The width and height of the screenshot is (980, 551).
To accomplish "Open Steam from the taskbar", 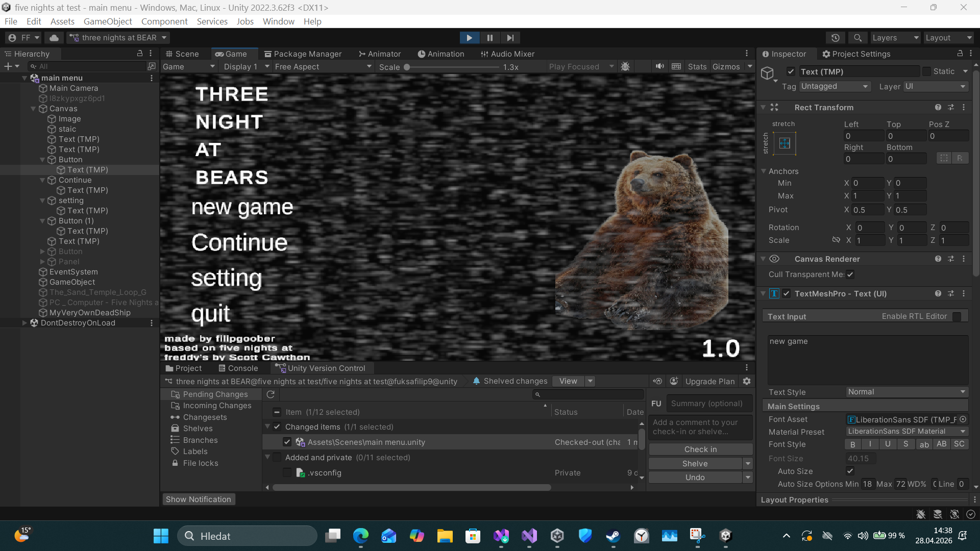I will pyautogui.click(x=613, y=536).
